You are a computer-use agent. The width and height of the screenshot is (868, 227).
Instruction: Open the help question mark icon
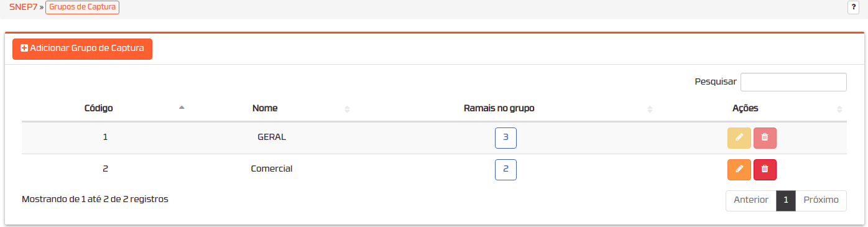(853, 7)
